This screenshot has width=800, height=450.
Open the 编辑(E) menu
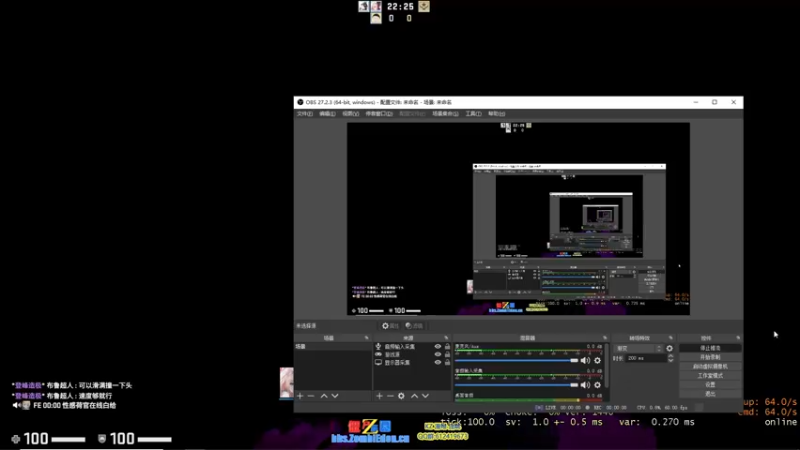(x=327, y=114)
